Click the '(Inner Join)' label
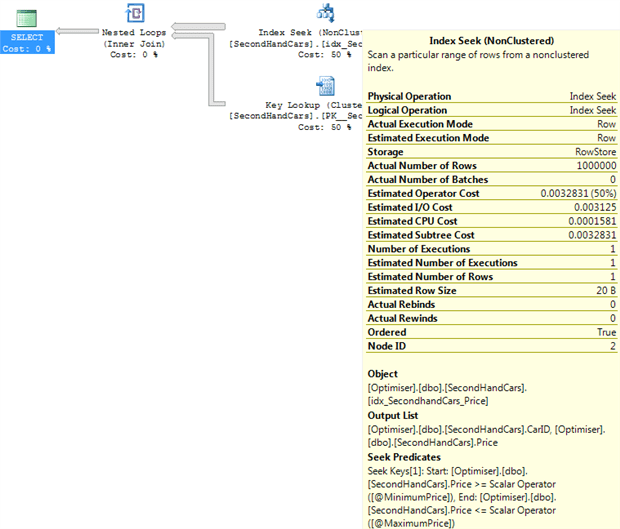This screenshot has height=529, width=620. (x=134, y=44)
